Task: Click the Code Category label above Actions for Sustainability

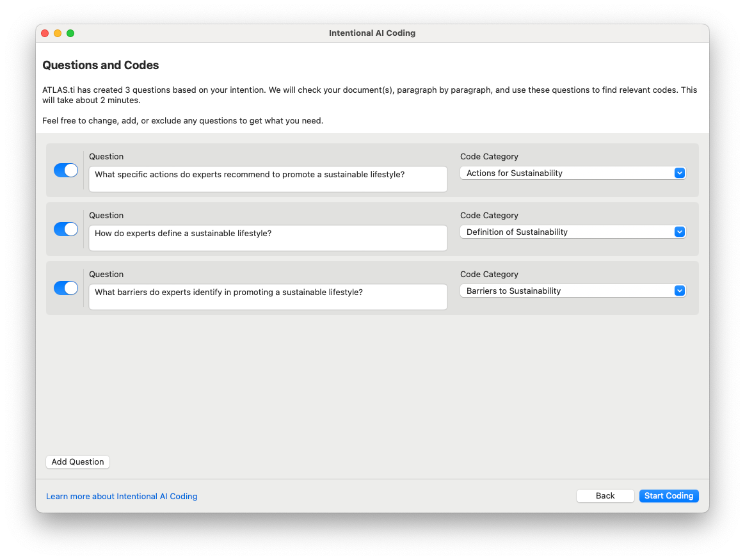Action: (489, 156)
